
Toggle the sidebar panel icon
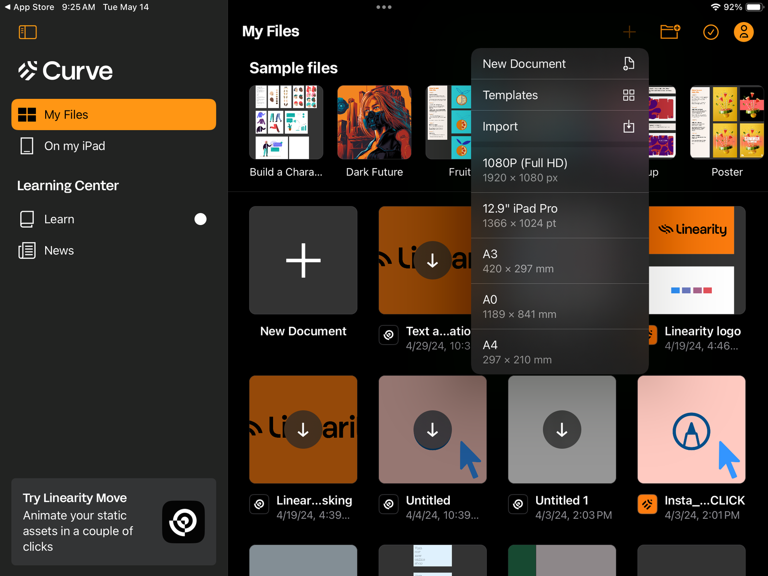(27, 32)
